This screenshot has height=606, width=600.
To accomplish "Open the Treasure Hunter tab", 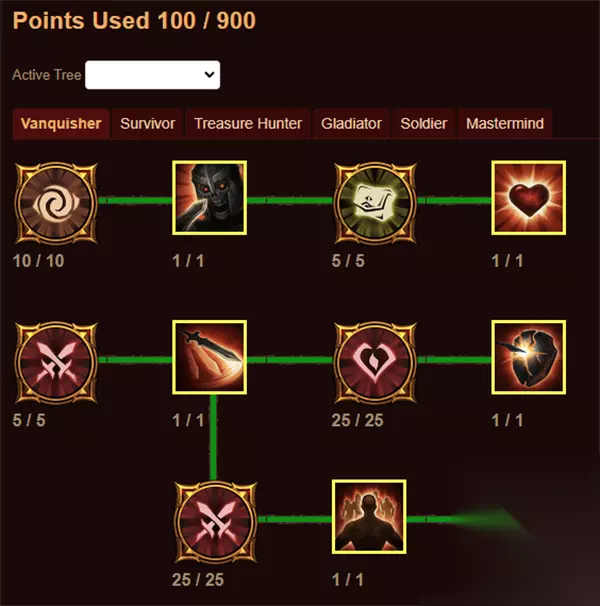I will click(x=248, y=124).
